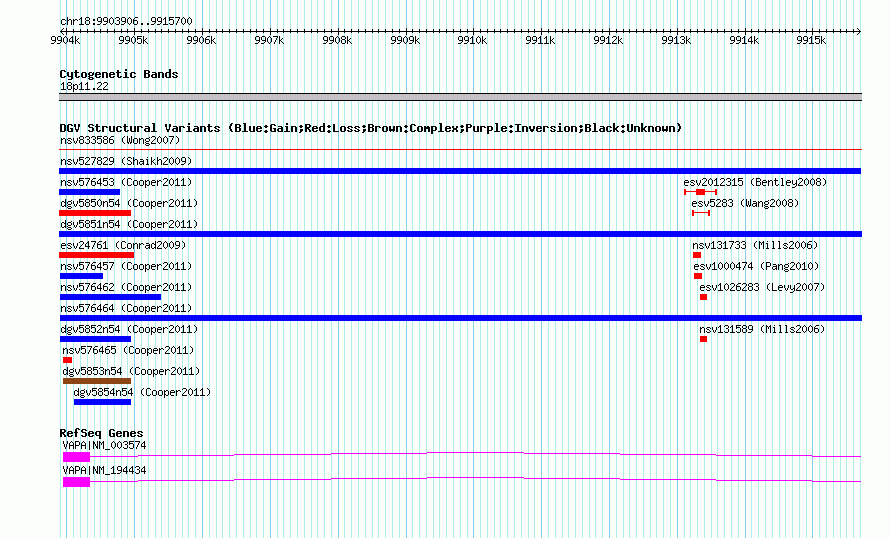Open the nsv576453 (Cooper2011) label

click(x=126, y=182)
